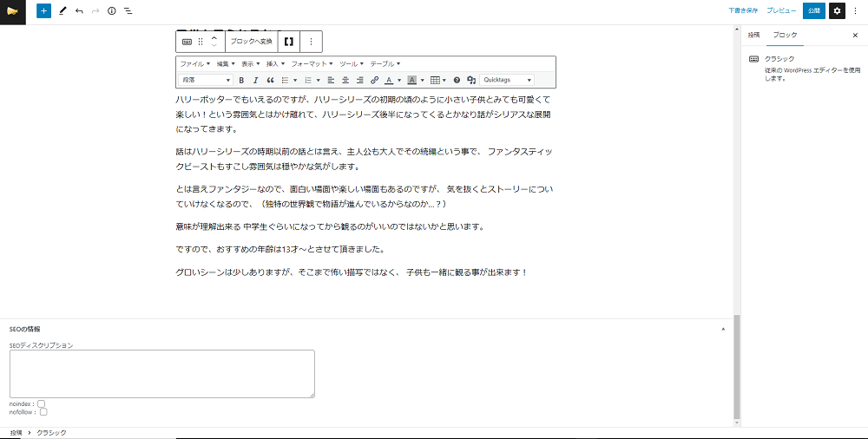868x439 pixels.
Task: Click the プレビュー link
Action: [x=781, y=10]
